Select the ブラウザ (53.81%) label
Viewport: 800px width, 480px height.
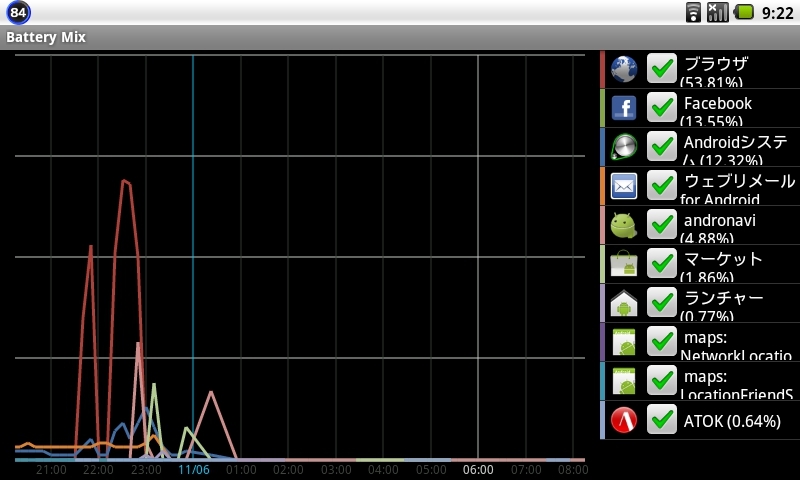pyautogui.click(x=714, y=71)
